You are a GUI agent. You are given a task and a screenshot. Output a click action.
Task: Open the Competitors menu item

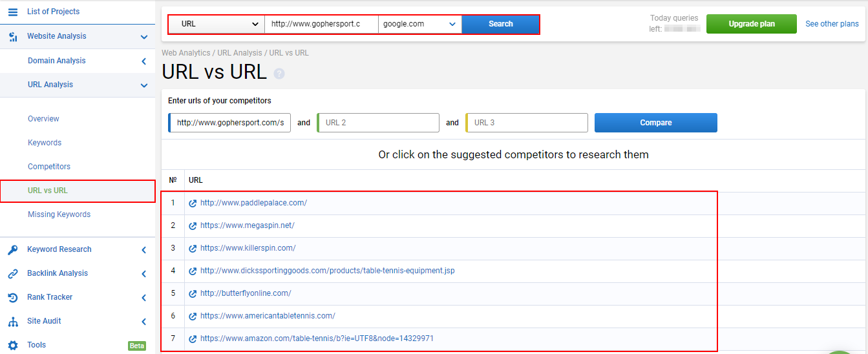pos(49,167)
